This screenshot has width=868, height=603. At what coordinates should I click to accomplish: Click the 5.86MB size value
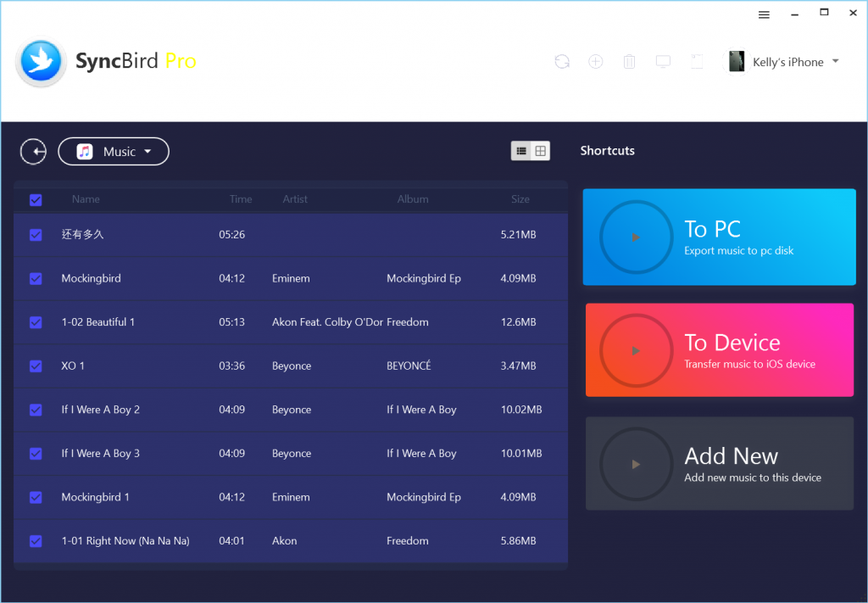coord(518,540)
